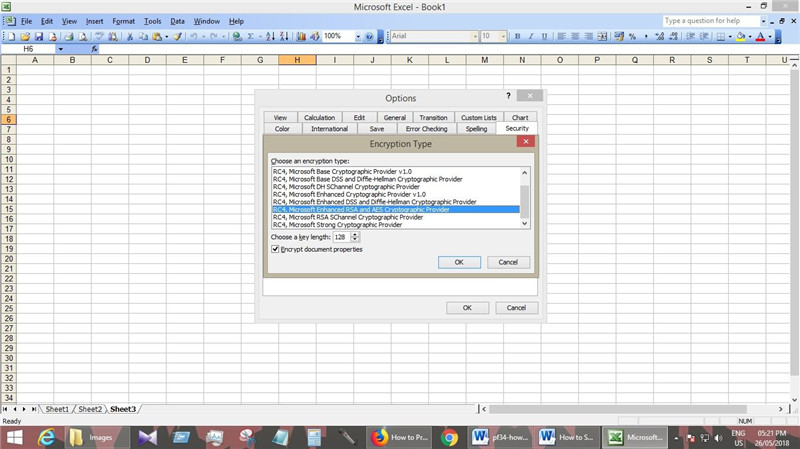This screenshot has height=449, width=800.
Task: Switch to the Sheet2 worksheet tab
Action: [90, 409]
